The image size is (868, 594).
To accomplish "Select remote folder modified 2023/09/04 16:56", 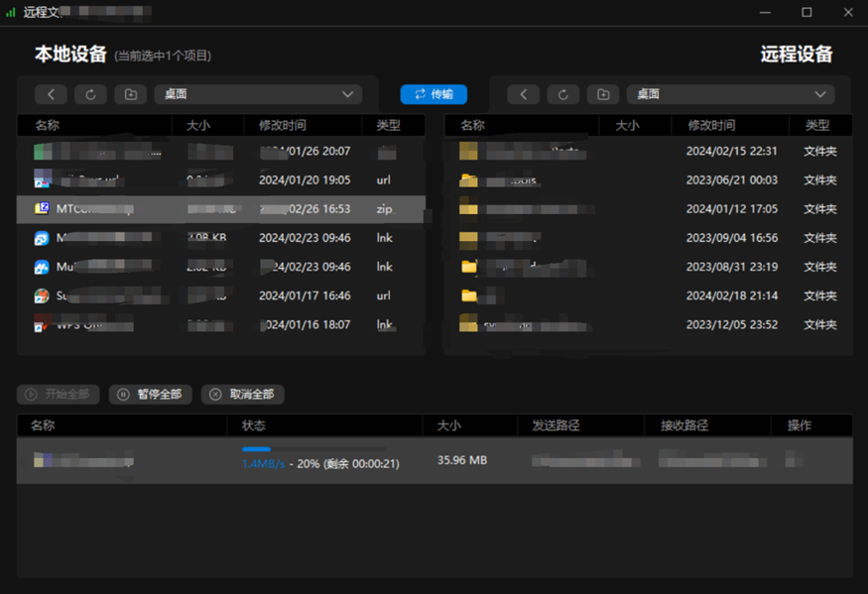I will tap(648, 238).
